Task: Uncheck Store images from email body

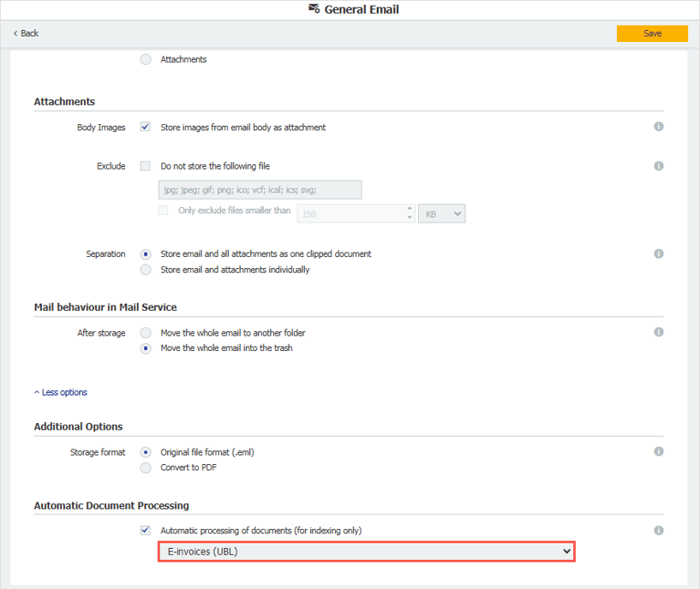Action: click(x=146, y=128)
